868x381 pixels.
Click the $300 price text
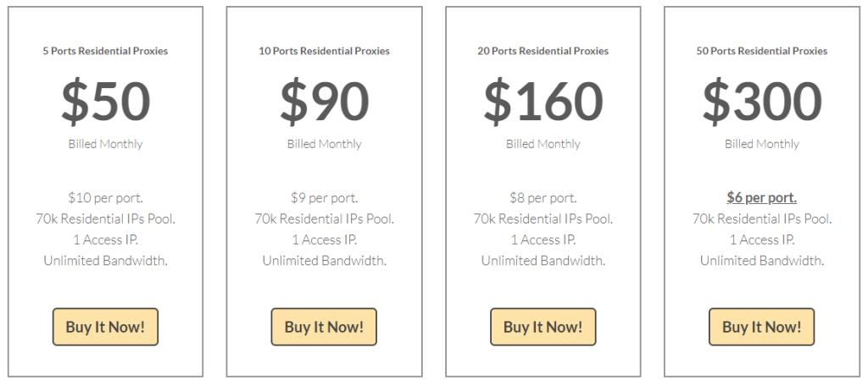tap(761, 102)
